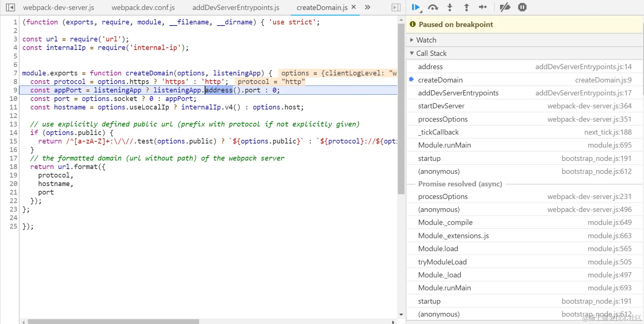
Task: Select addDevServerEntrypoints frame in call stack
Action: click(524, 93)
